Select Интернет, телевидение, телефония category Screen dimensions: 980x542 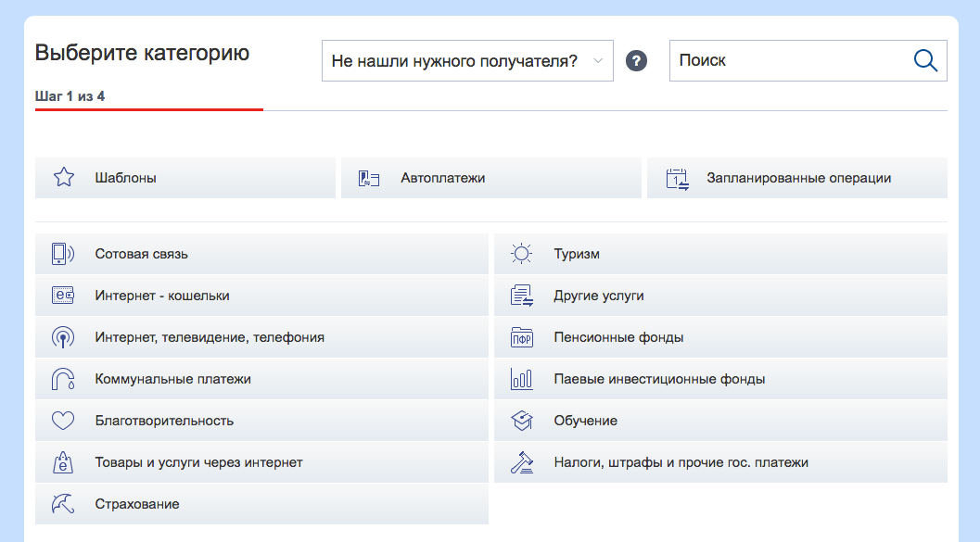[x=210, y=337]
